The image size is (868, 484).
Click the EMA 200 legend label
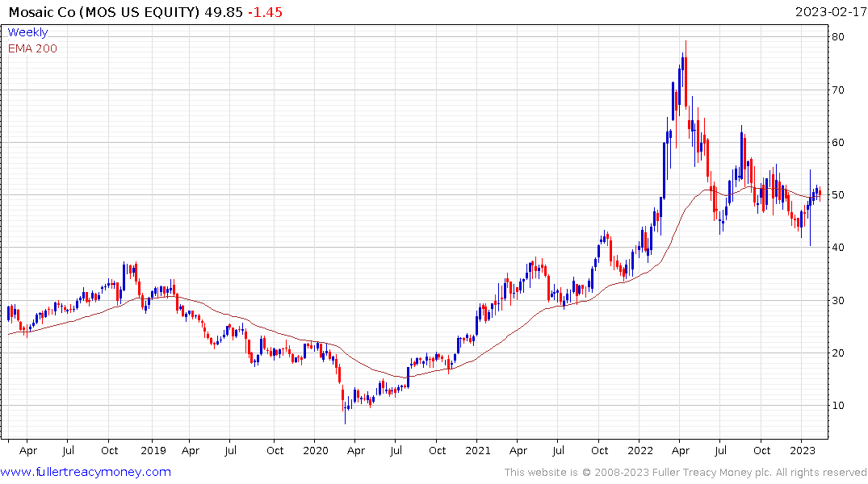(32, 48)
